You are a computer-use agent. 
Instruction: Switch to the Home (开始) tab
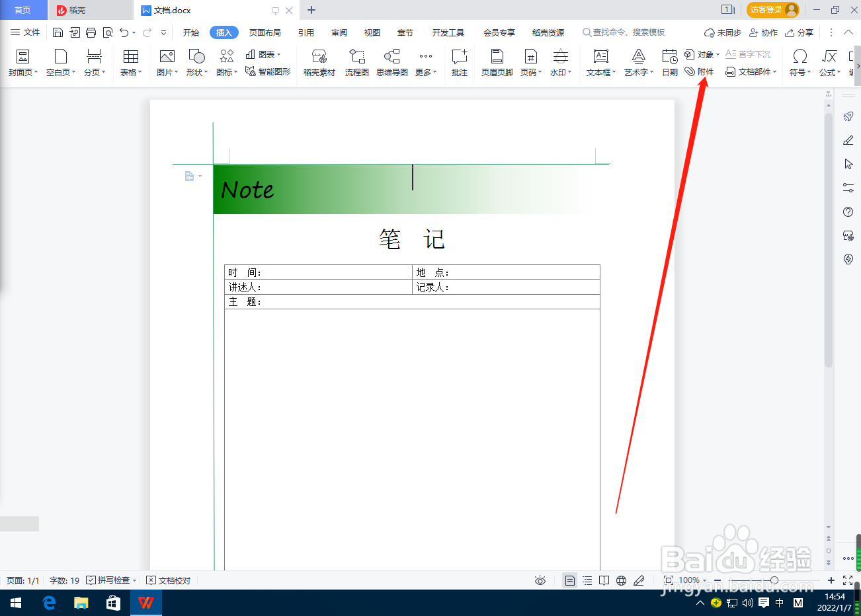point(191,32)
